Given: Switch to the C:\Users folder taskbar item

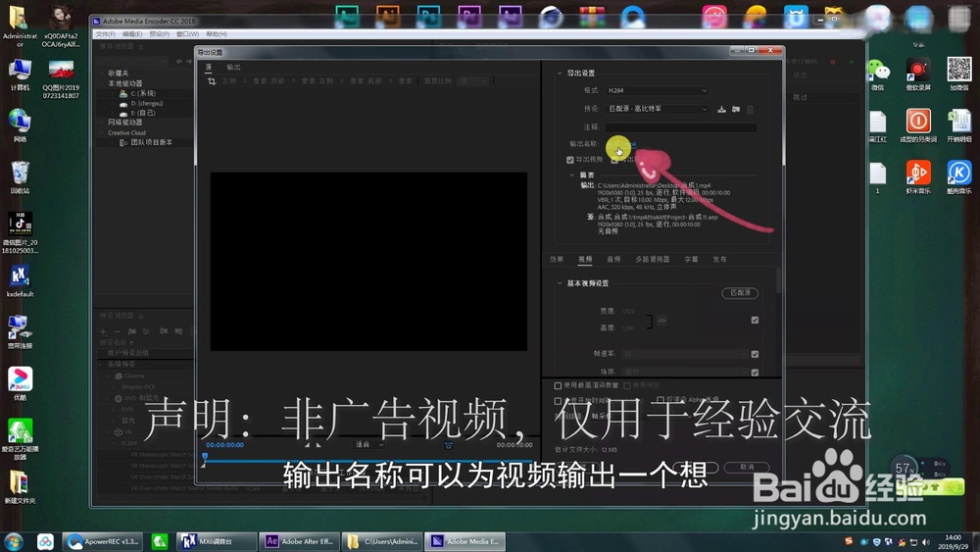Looking at the screenshot, I should tap(382, 541).
